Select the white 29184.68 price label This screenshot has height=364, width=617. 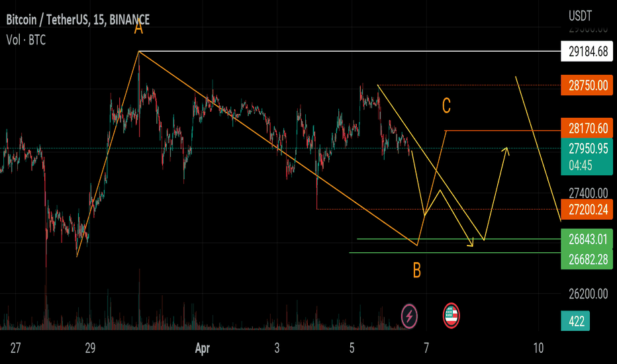587,51
